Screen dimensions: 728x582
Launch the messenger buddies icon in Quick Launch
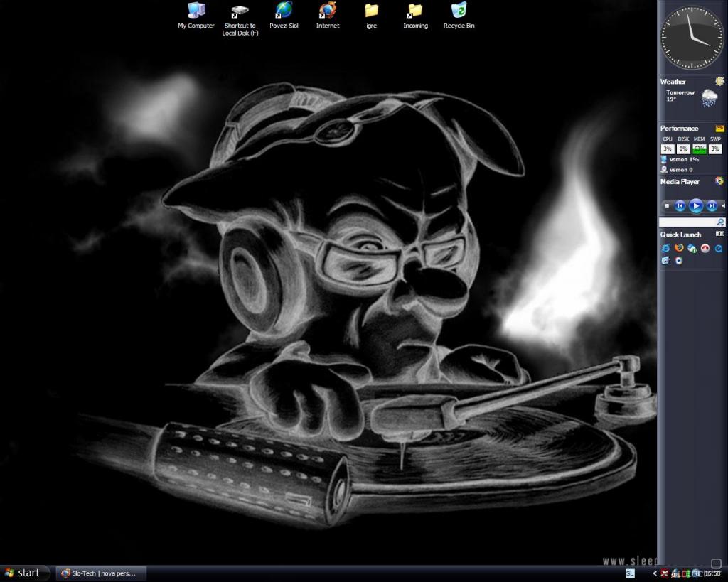pyautogui.click(x=692, y=248)
